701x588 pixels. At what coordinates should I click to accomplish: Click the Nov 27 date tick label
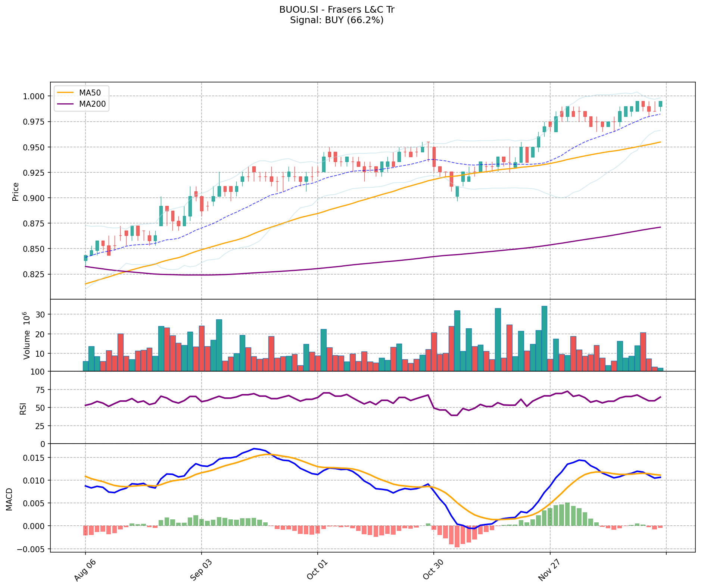pyautogui.click(x=548, y=571)
